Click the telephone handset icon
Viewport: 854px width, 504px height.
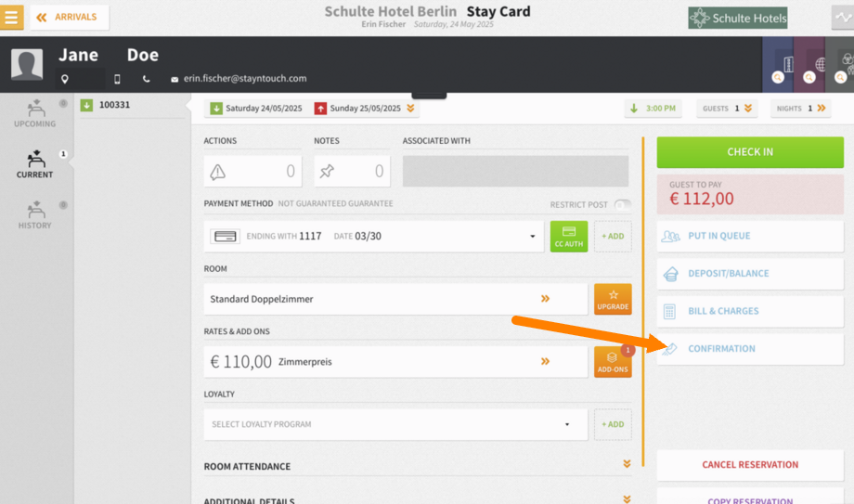click(146, 79)
